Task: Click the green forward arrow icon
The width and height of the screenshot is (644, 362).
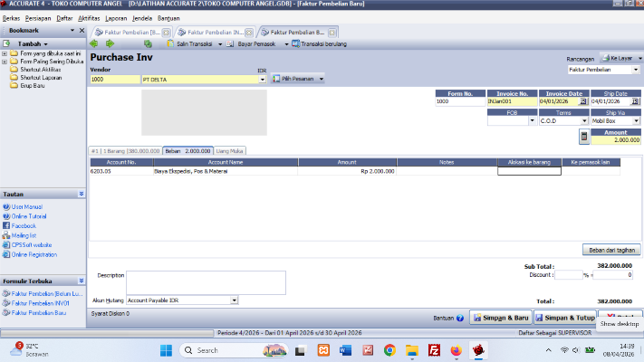Action: [x=110, y=43]
